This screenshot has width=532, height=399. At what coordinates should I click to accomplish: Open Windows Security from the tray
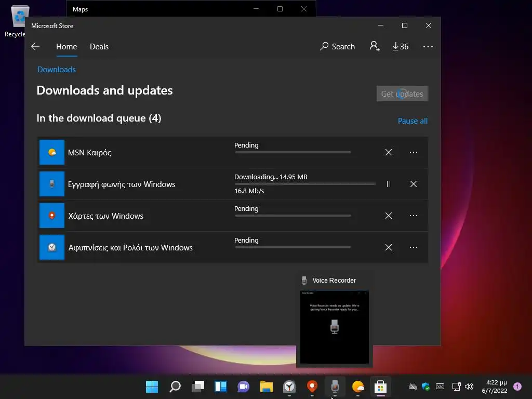click(426, 387)
